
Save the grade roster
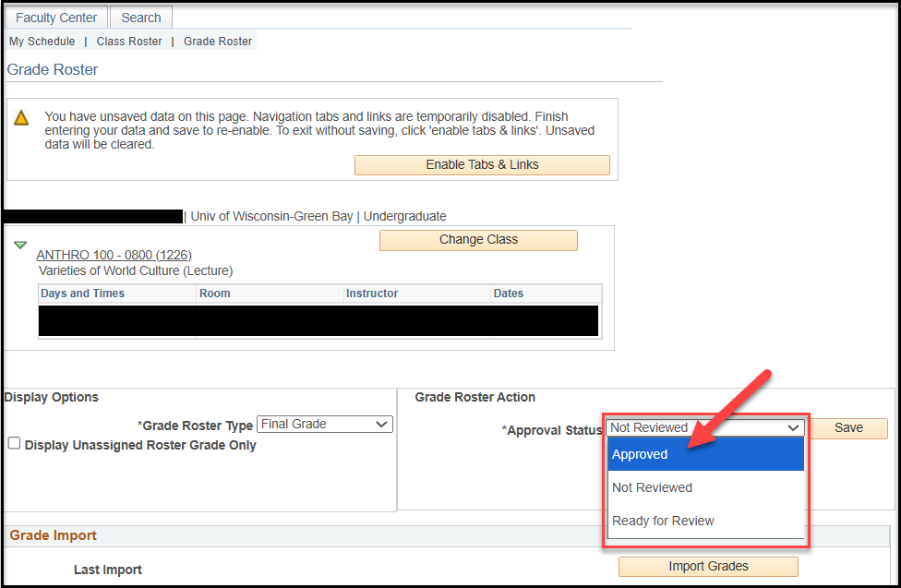click(x=848, y=427)
